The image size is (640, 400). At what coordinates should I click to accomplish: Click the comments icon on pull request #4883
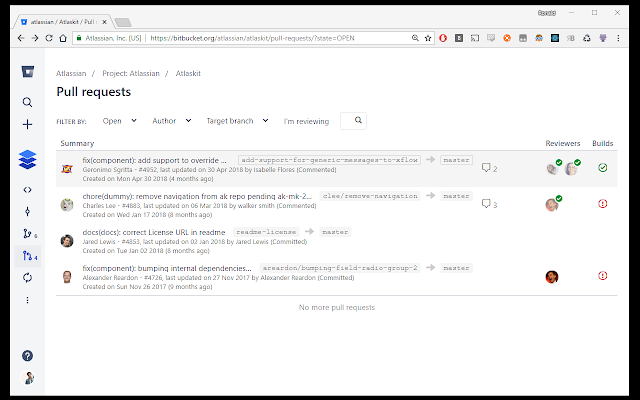pos(486,203)
